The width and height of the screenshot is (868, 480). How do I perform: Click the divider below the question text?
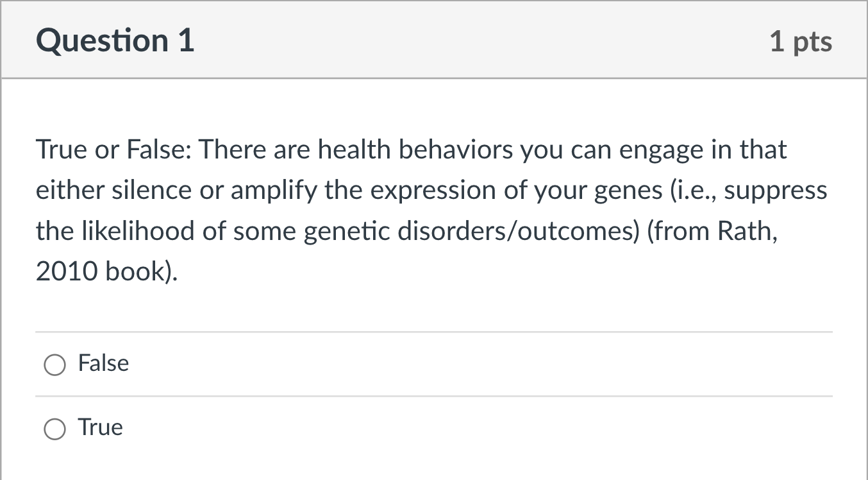433,332
